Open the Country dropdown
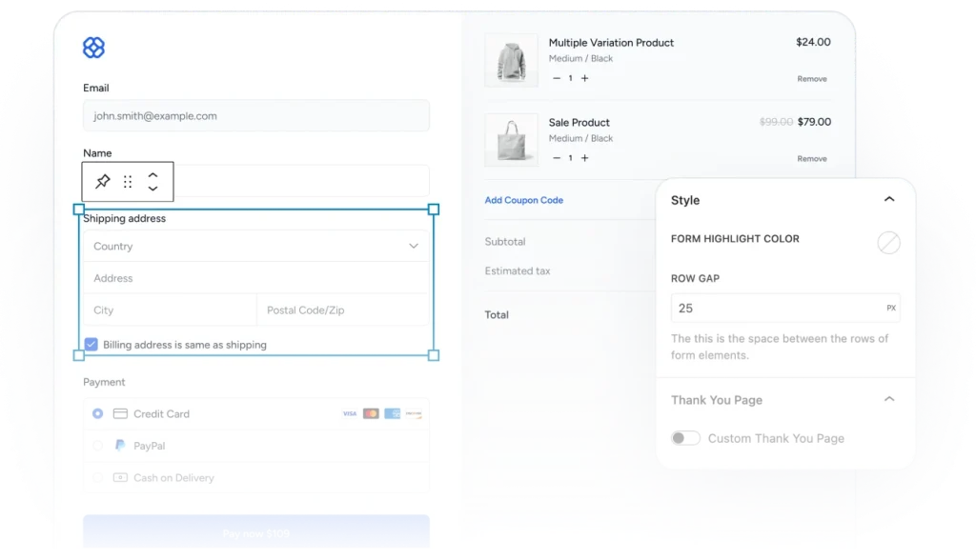Viewport: 976px width, 560px height. click(x=255, y=247)
